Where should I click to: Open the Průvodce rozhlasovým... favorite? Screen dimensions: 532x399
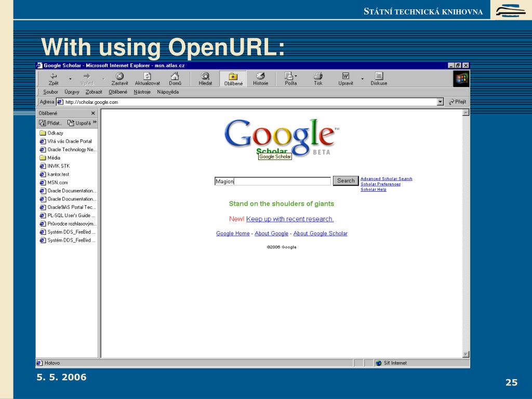(68, 223)
